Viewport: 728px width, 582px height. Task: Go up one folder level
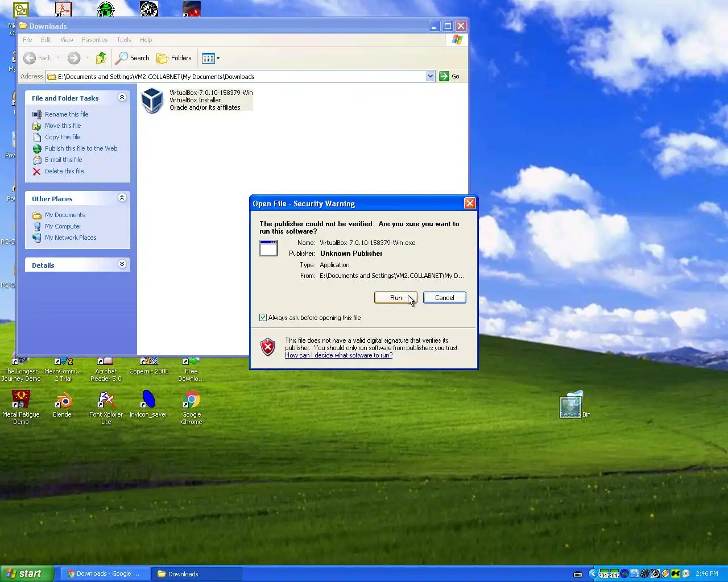coord(101,58)
